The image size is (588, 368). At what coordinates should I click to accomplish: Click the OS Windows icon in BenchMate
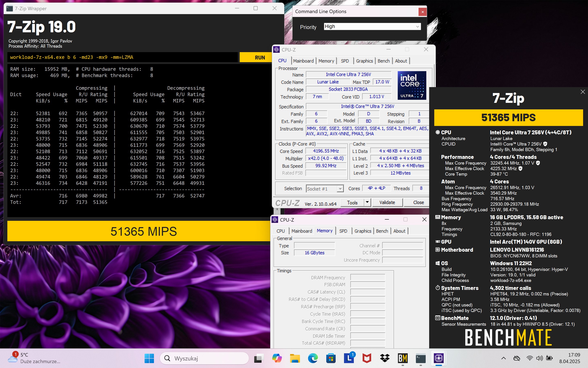click(438, 263)
